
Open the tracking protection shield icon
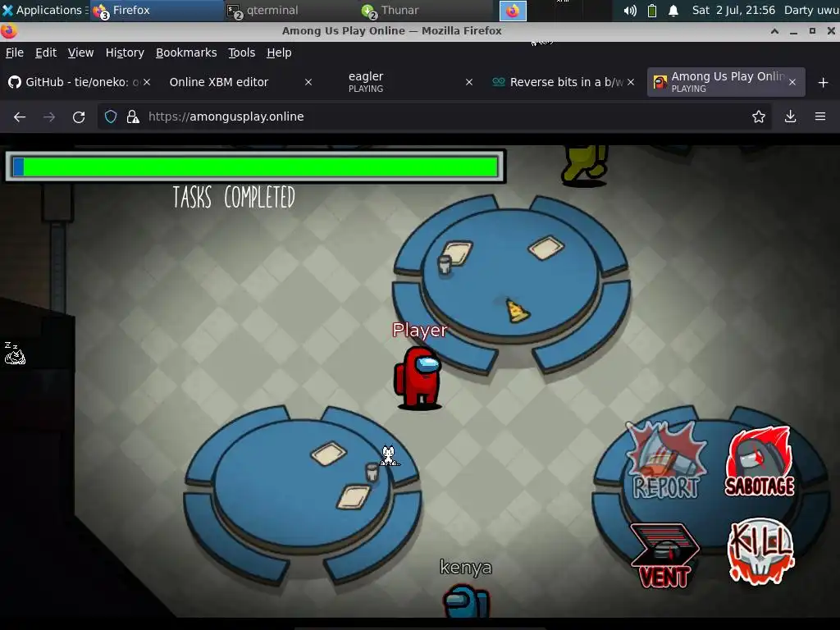[111, 116]
